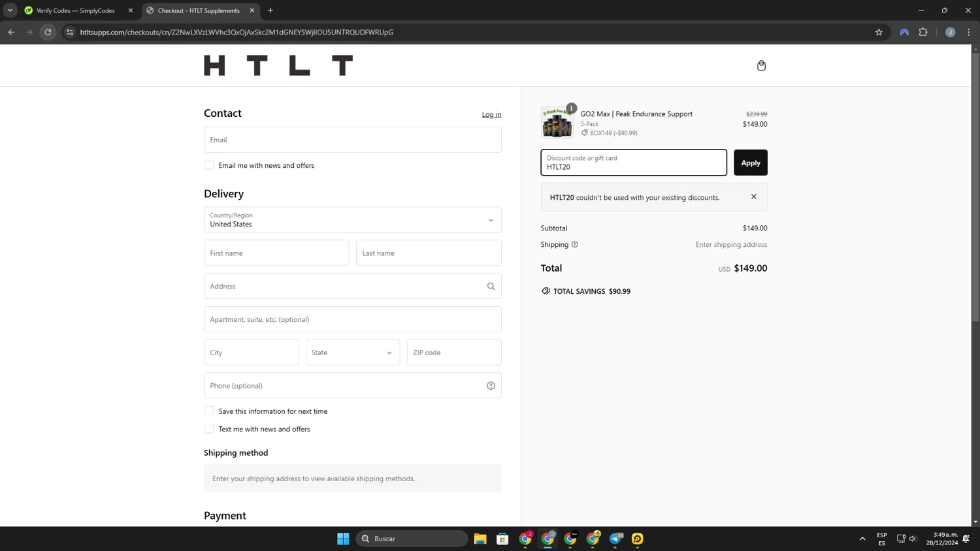Dismiss the HTLT20 discount error message
980x551 pixels.
pos(754,197)
